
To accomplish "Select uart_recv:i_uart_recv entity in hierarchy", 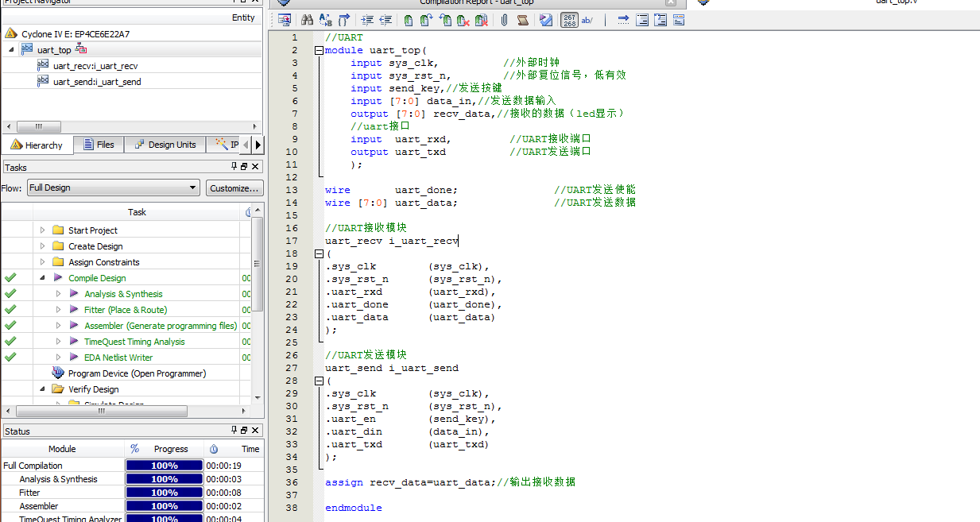I will click(95, 66).
